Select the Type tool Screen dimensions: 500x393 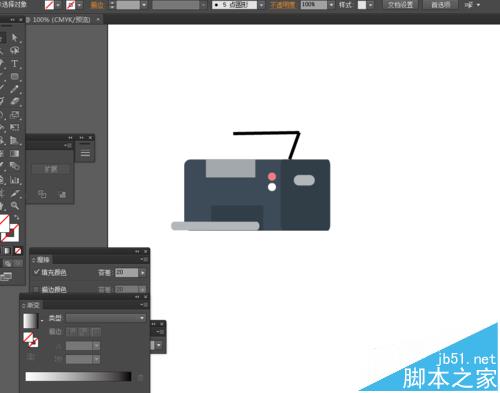pyautogui.click(x=15, y=63)
